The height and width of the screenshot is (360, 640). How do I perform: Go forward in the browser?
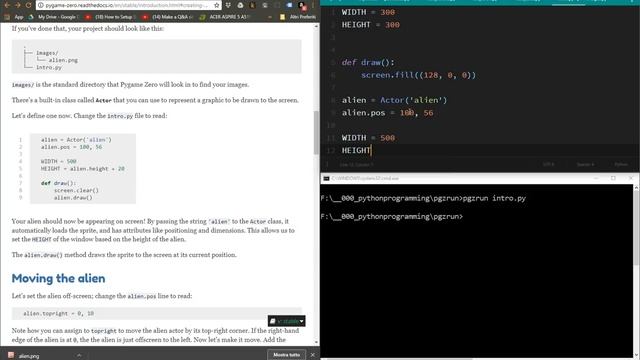click(17, 5)
